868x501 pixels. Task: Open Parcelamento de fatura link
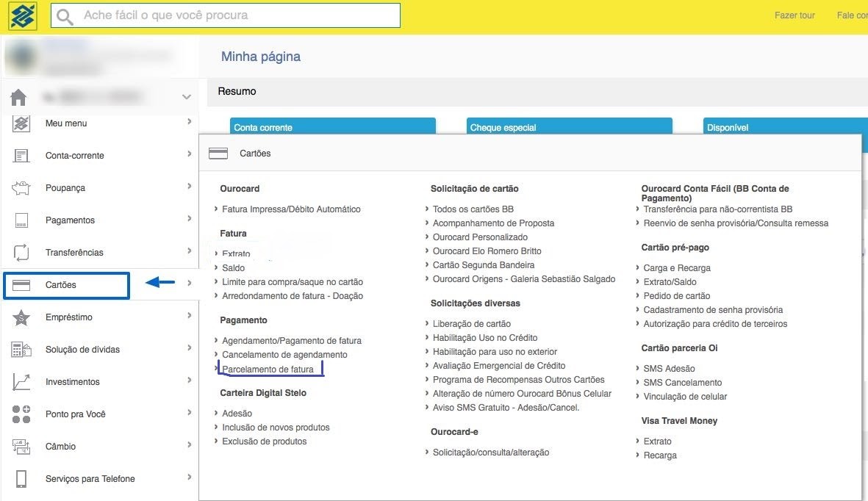268,370
